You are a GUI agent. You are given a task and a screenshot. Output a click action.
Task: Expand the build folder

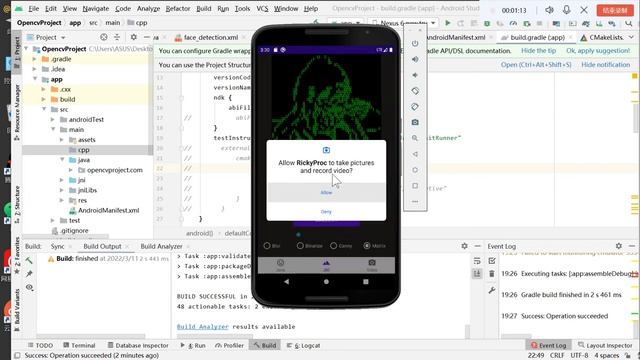pos(44,99)
